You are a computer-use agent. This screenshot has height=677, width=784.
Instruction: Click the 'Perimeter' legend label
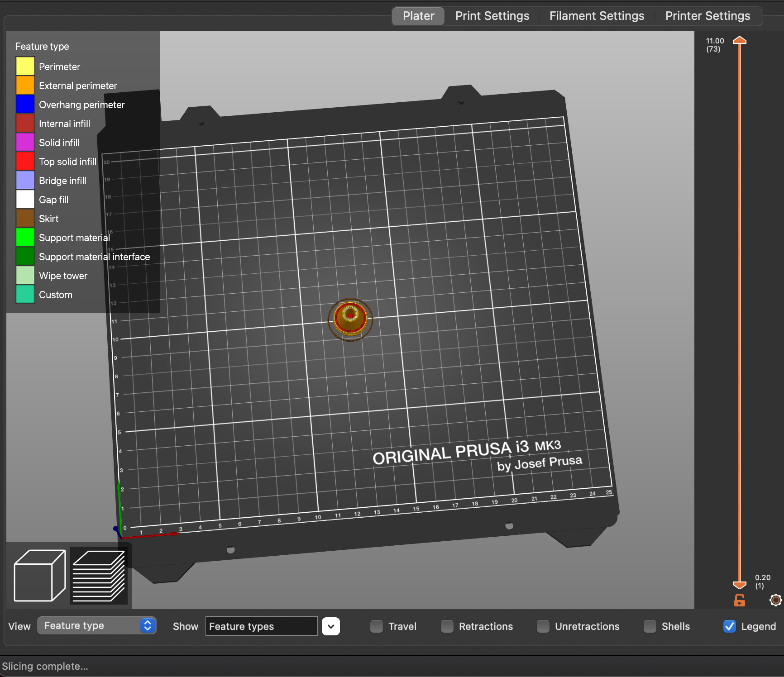pyautogui.click(x=59, y=67)
